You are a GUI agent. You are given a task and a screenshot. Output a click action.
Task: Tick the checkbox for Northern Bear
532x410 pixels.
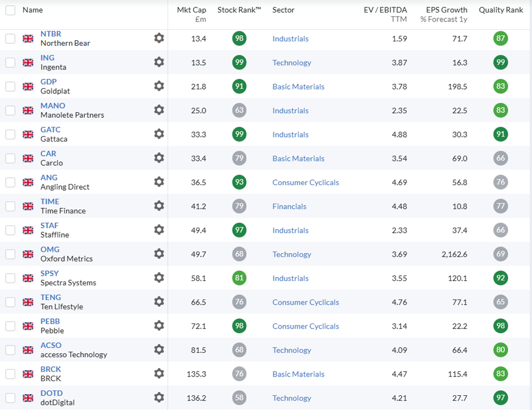coord(10,39)
